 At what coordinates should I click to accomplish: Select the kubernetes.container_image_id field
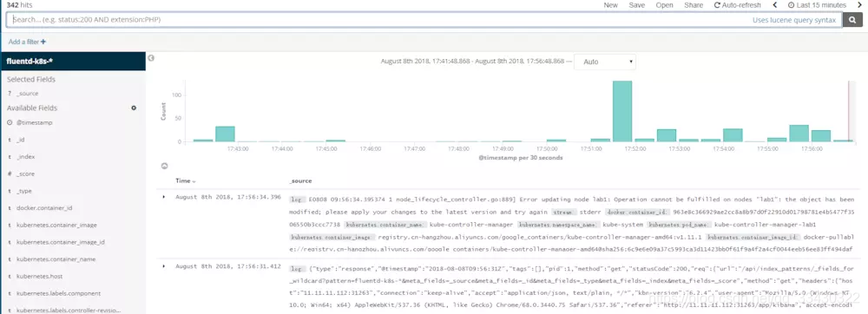61,242
